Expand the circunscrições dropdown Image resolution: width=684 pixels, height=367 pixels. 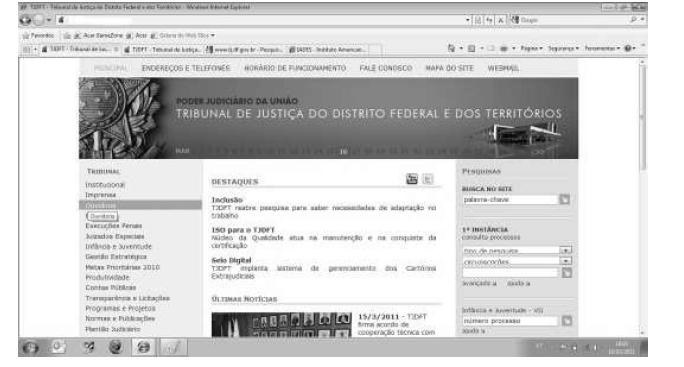(566, 261)
